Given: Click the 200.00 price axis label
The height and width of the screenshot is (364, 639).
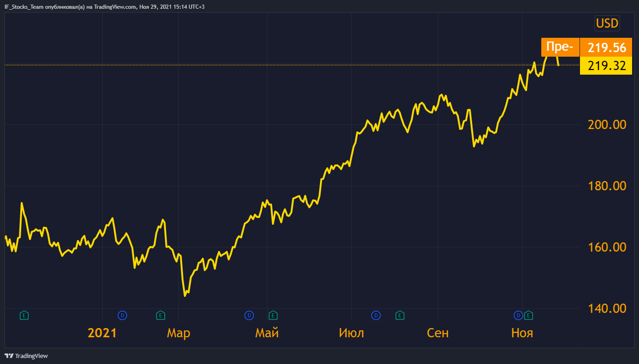Looking at the screenshot, I should [606, 124].
